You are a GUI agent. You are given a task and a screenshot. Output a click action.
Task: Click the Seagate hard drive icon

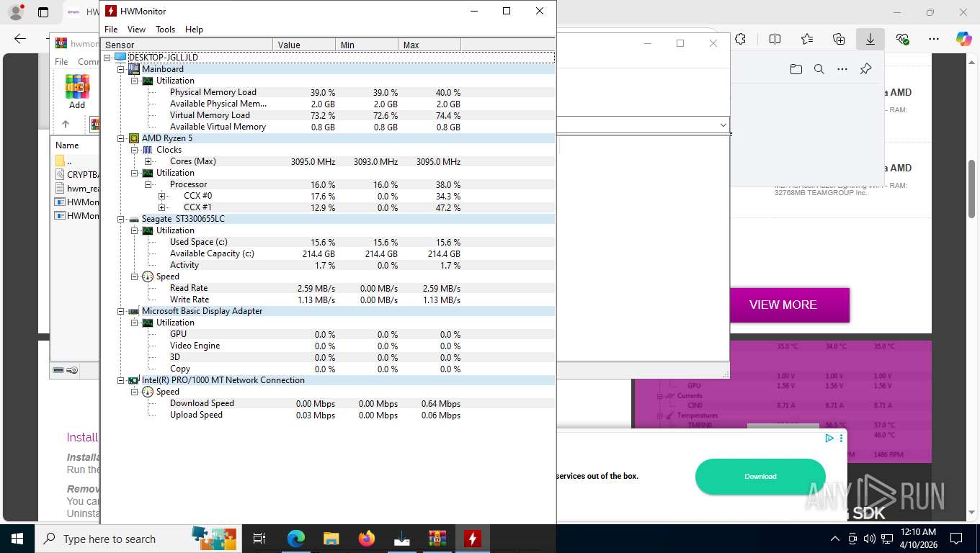coord(134,219)
